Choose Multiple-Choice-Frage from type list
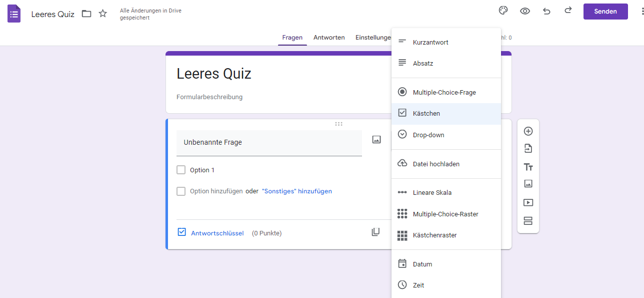Image resolution: width=644 pixels, height=298 pixels. click(444, 93)
